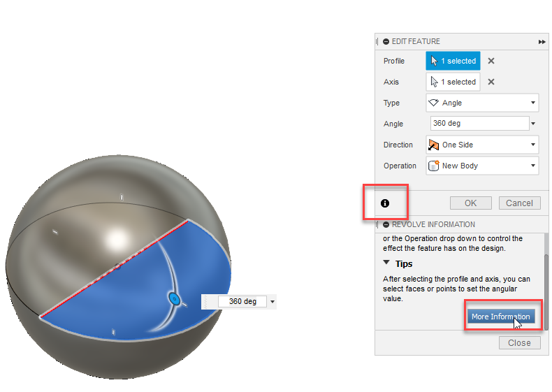Open the Direction dropdown showing One Side
The image size is (552, 392).
(482, 145)
